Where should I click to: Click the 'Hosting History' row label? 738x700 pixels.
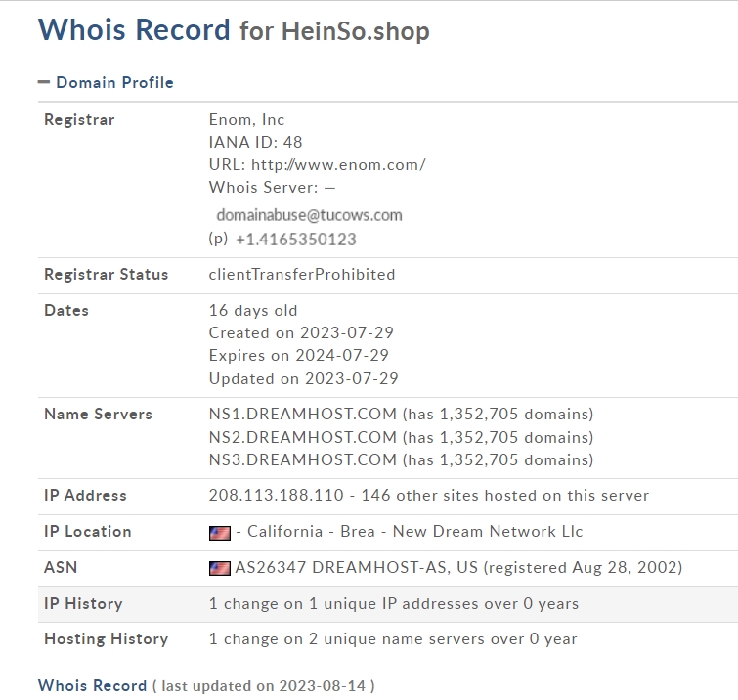pyautogui.click(x=106, y=638)
